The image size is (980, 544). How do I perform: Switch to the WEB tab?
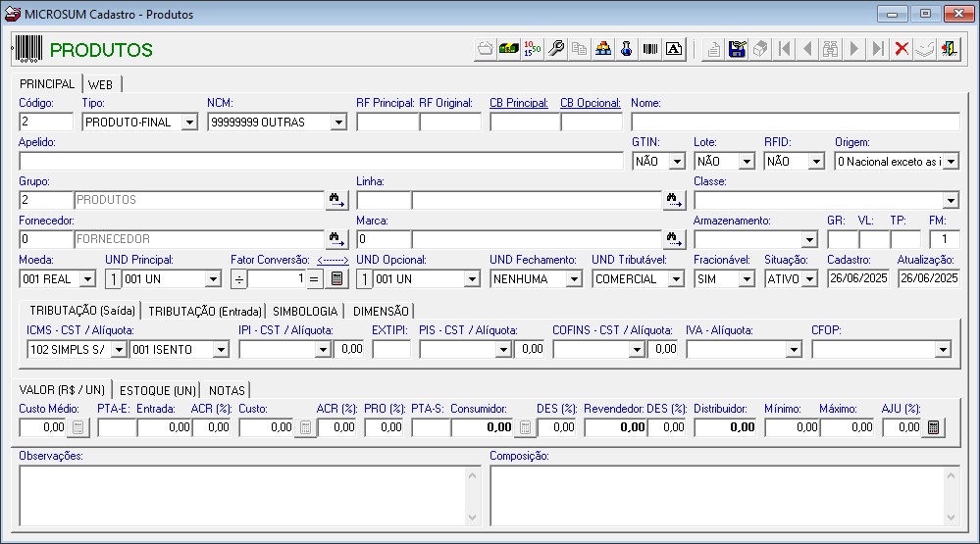pyautogui.click(x=101, y=84)
